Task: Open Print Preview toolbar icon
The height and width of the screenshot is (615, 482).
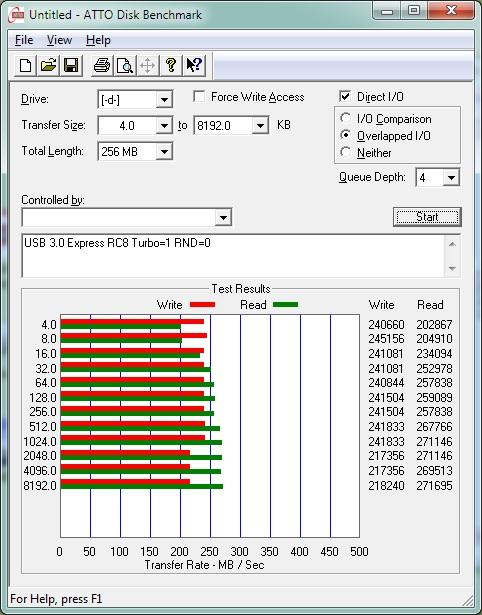Action: [125, 65]
